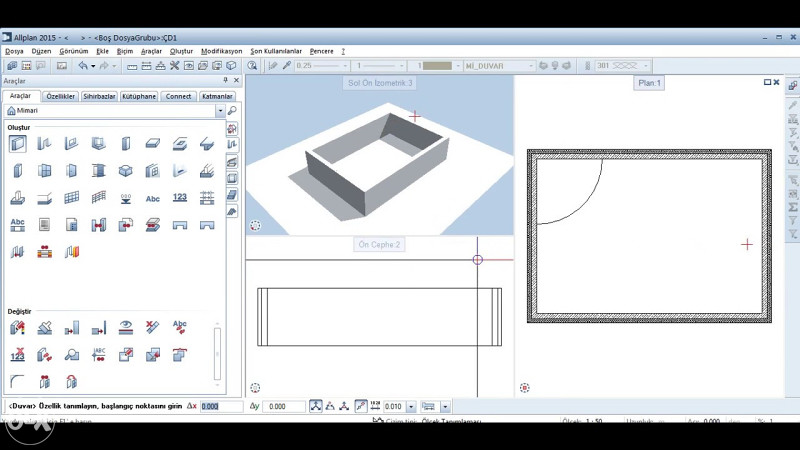
Task: Choose the Abc text label tool
Action: click(153, 198)
